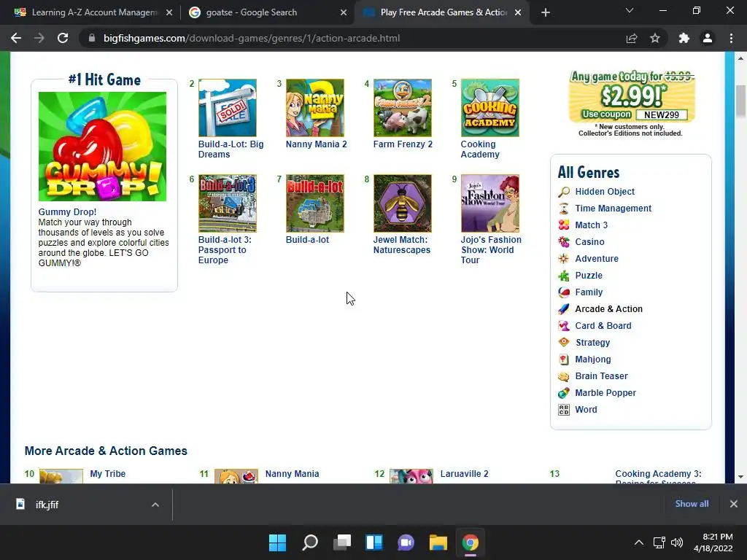The width and height of the screenshot is (747, 560).
Task: Click the Nanny Mania 2 thumbnail
Action: (314, 108)
